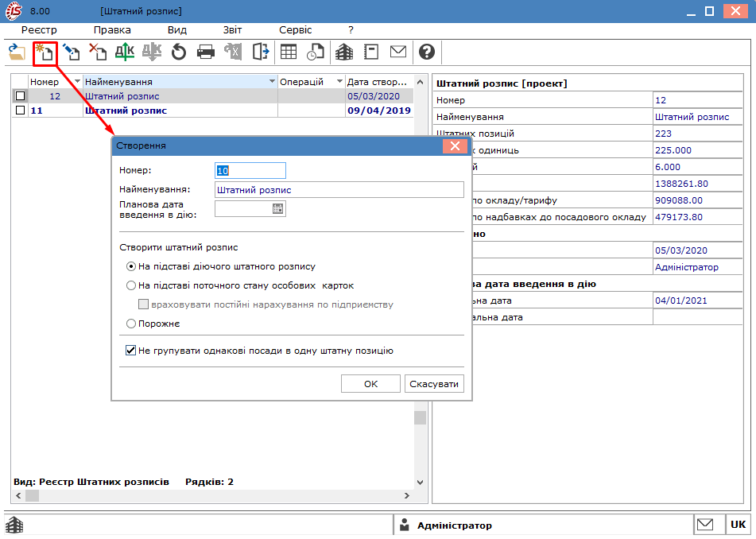Click the notebook icon in toolbar

pos(371,52)
